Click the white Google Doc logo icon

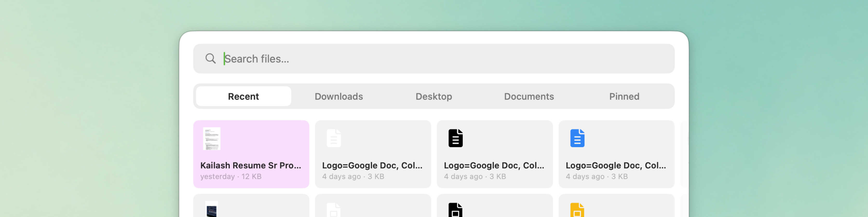[x=334, y=138]
